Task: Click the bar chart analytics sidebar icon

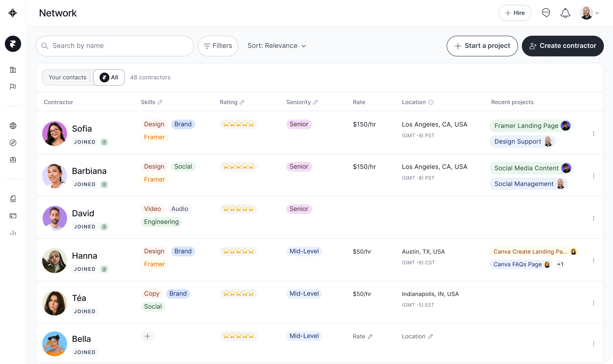Action: (x=13, y=233)
